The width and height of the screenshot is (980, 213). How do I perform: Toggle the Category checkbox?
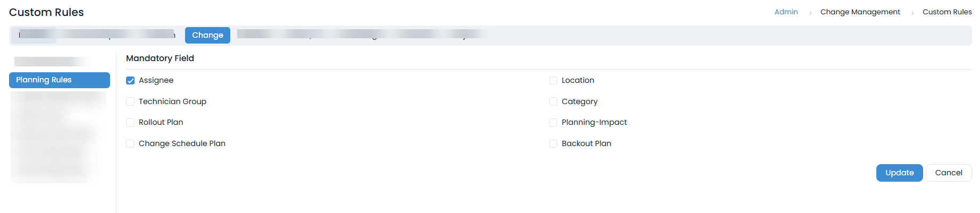(553, 101)
